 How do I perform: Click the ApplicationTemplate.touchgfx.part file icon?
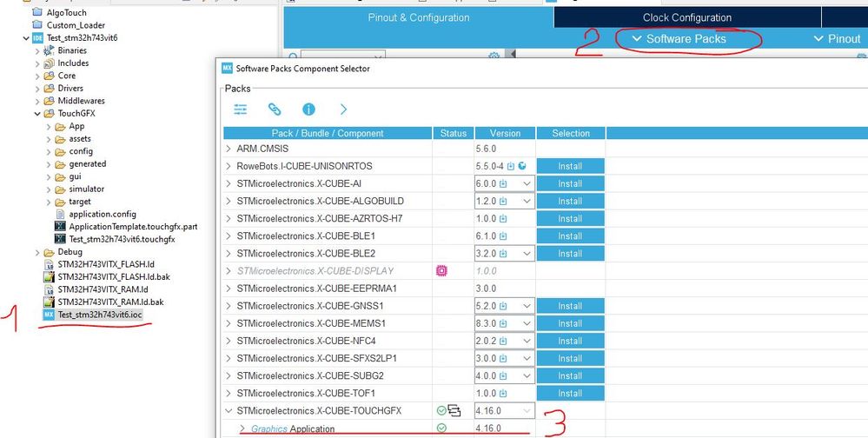[x=60, y=227]
